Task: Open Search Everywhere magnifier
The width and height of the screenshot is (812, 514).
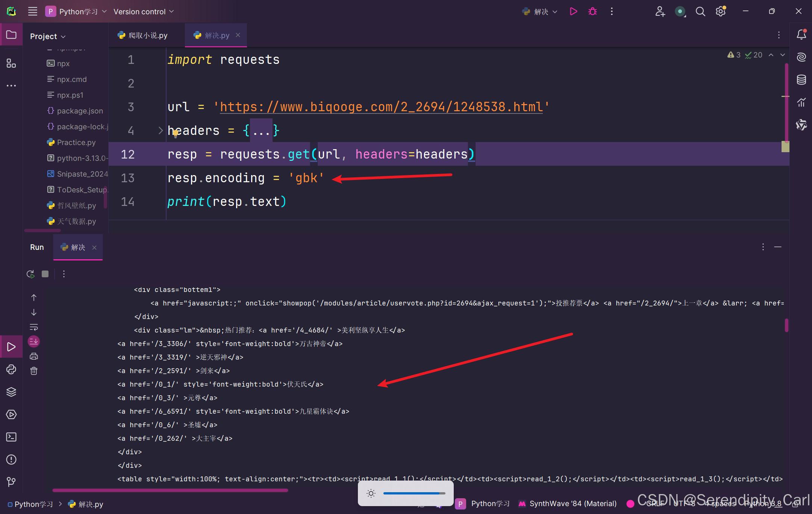Action: pyautogui.click(x=700, y=12)
